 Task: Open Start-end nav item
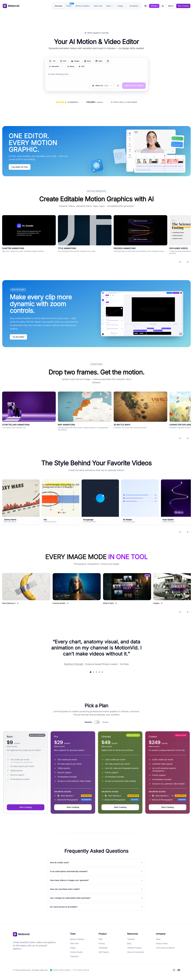[x=98, y=6]
